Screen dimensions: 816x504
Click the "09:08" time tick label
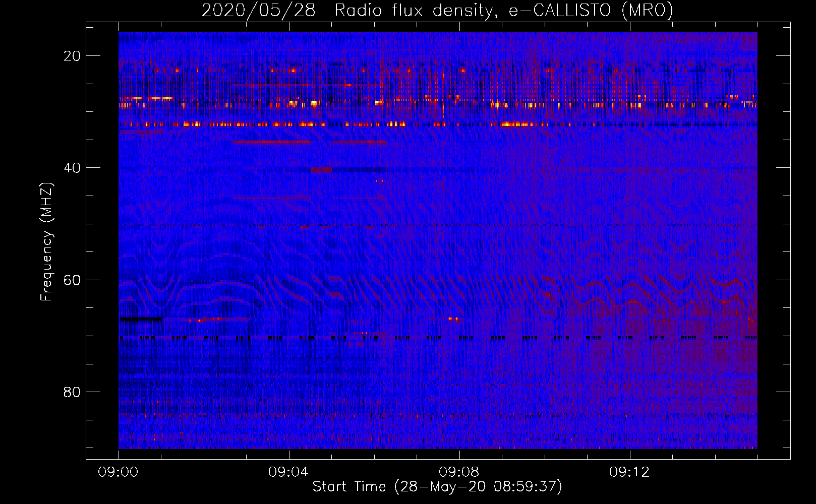pyautogui.click(x=459, y=472)
